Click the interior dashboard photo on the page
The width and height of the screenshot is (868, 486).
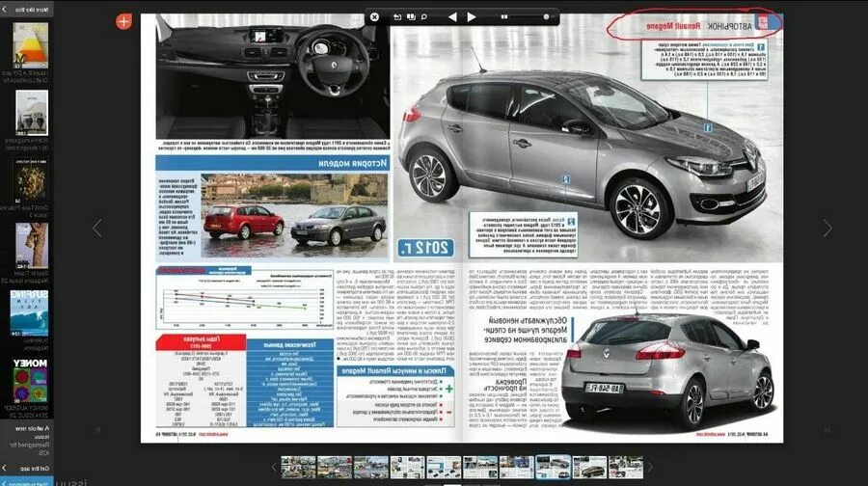coord(272,76)
